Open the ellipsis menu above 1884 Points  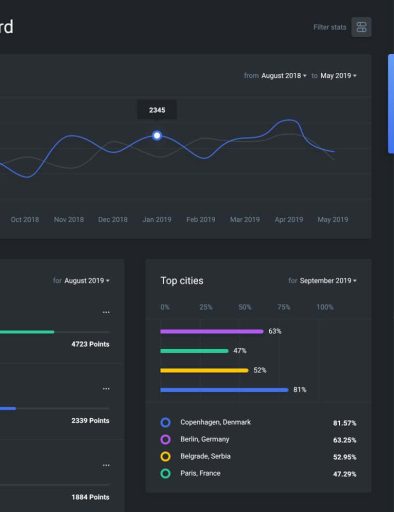pyautogui.click(x=106, y=465)
